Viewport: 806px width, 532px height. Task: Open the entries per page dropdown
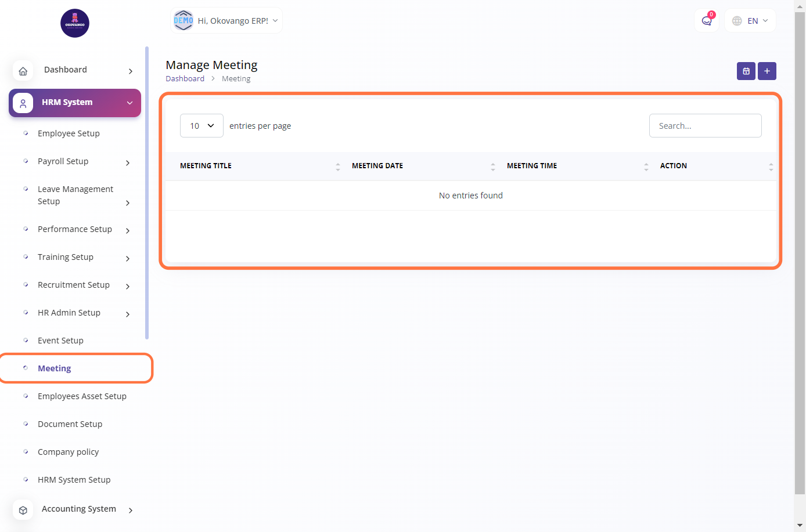click(x=201, y=126)
